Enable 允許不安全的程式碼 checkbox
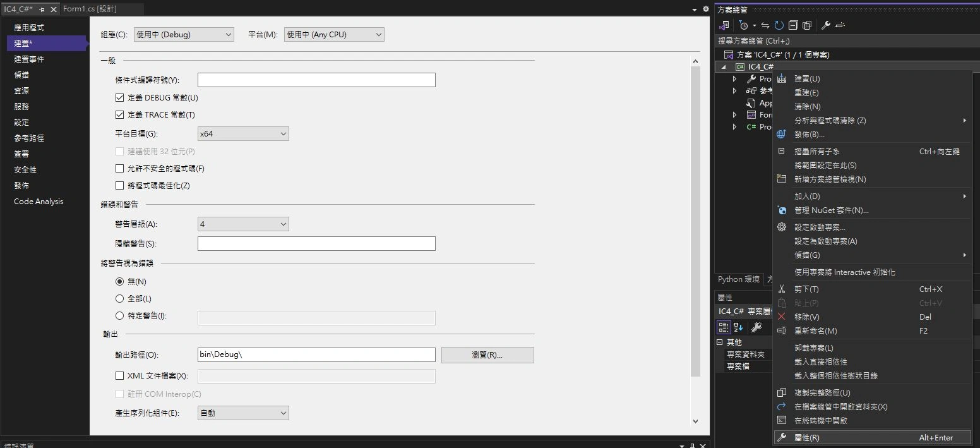The height and width of the screenshot is (448, 980). (120, 169)
